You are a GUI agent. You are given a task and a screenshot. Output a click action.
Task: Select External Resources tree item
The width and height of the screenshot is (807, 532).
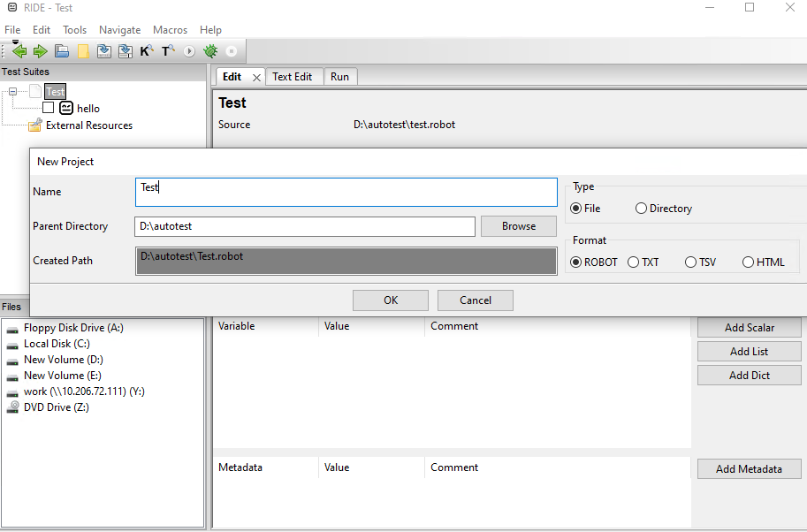tap(89, 125)
